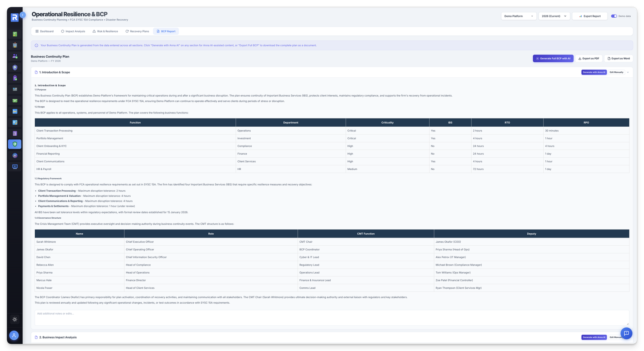Open the highlighted Operational Resilience shield icon
644x351 pixels.
point(15,144)
